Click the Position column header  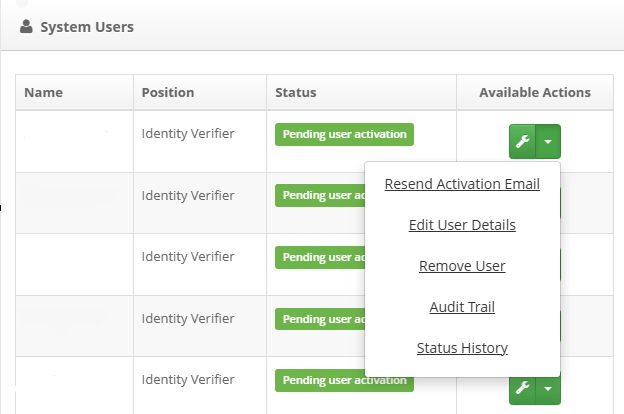[x=168, y=93]
